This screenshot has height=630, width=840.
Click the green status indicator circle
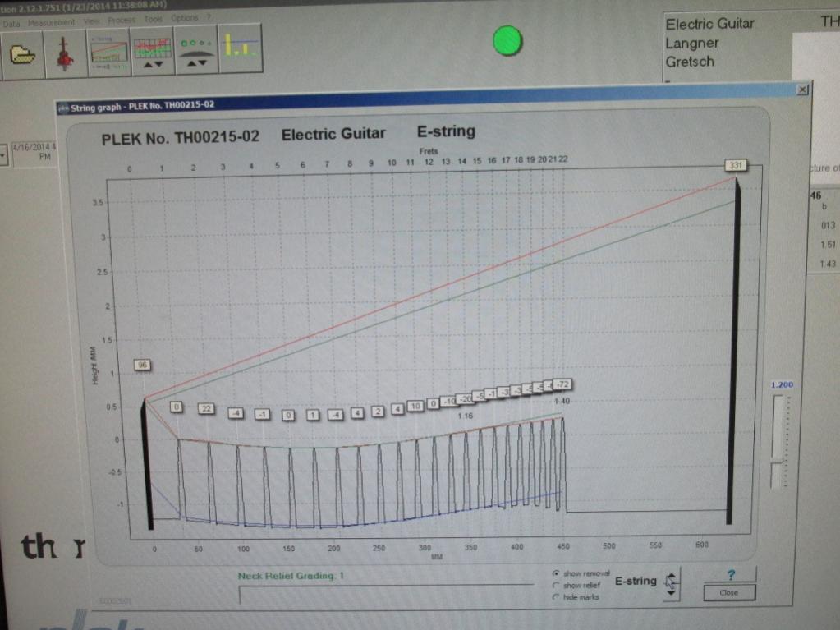507,41
